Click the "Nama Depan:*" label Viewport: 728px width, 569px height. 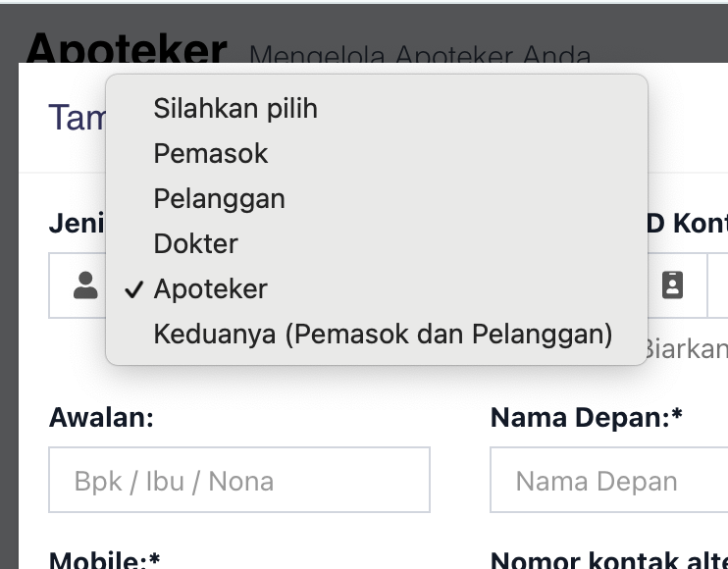587,418
